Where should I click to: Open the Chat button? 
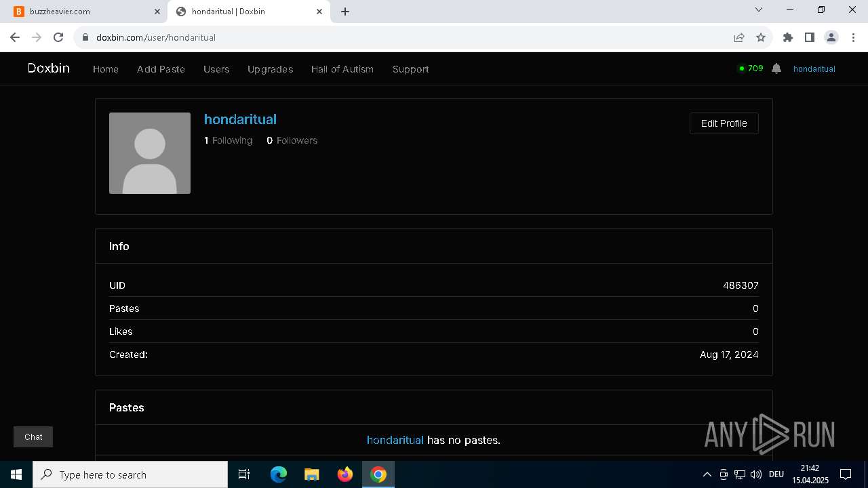(x=33, y=437)
